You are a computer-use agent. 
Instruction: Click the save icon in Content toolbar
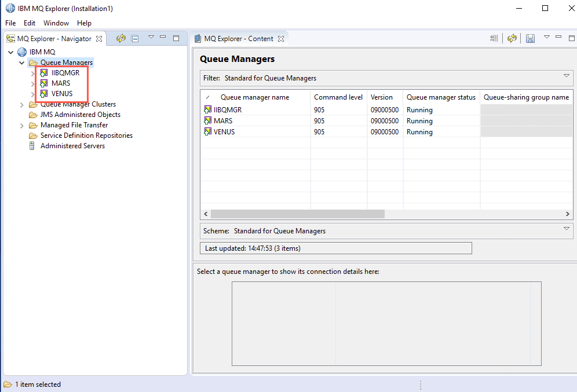(530, 38)
